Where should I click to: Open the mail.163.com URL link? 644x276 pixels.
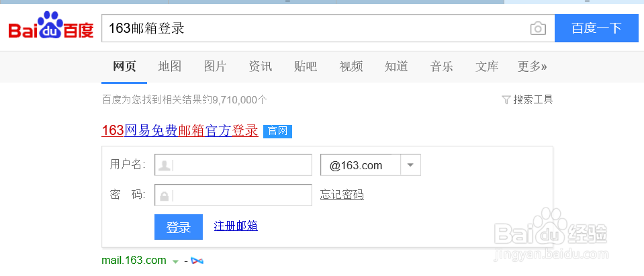[134, 261]
